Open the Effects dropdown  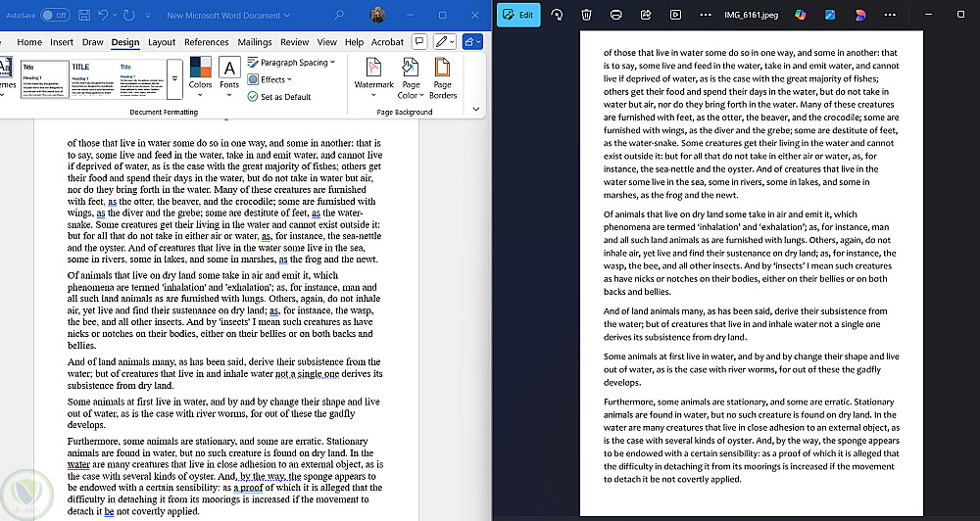tap(270, 79)
